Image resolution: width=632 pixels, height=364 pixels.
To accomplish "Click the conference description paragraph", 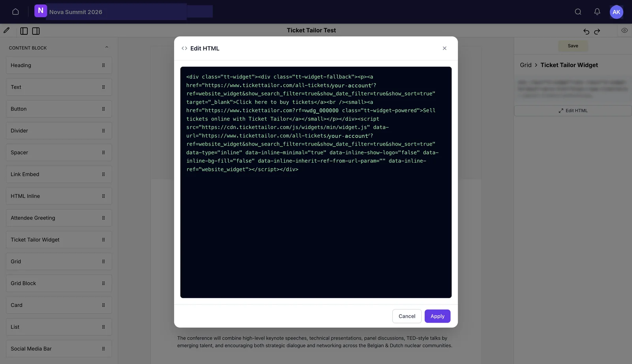I will 315,342.
